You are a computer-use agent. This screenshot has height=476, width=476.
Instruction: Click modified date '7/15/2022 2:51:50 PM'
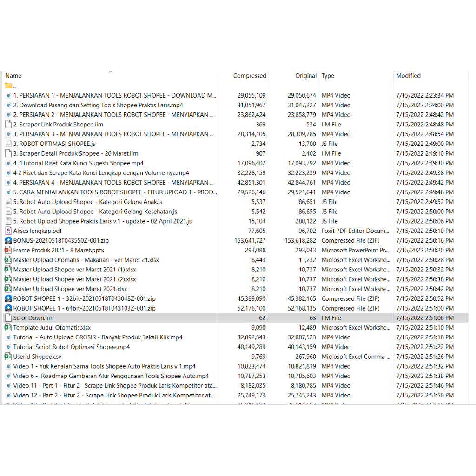(425, 396)
